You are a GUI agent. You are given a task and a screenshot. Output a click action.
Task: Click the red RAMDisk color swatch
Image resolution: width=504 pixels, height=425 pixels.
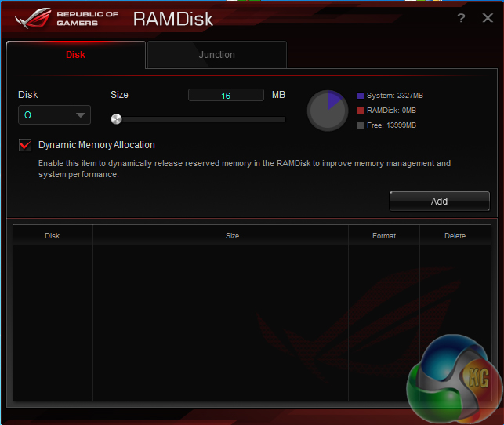pos(361,111)
